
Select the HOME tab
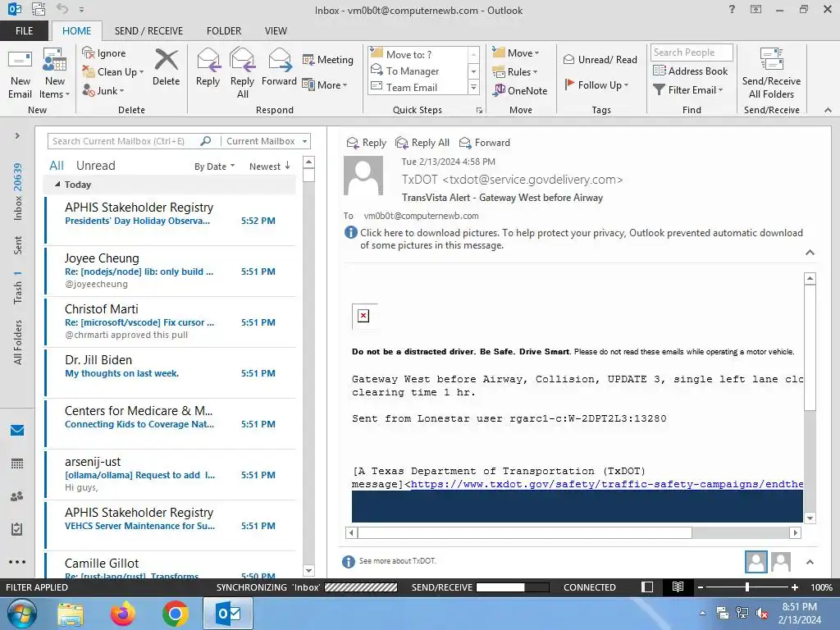tap(76, 30)
